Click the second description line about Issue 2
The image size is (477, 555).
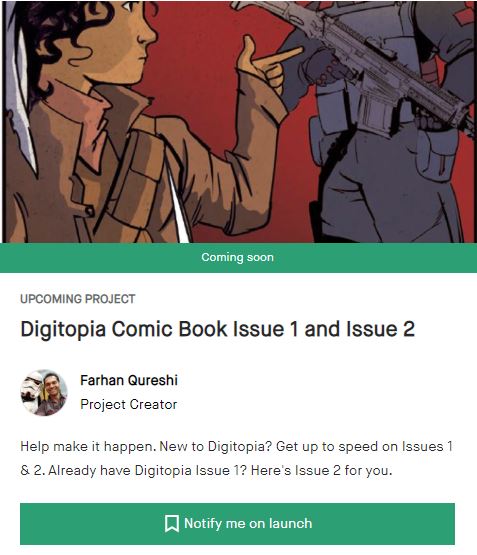coord(206,470)
